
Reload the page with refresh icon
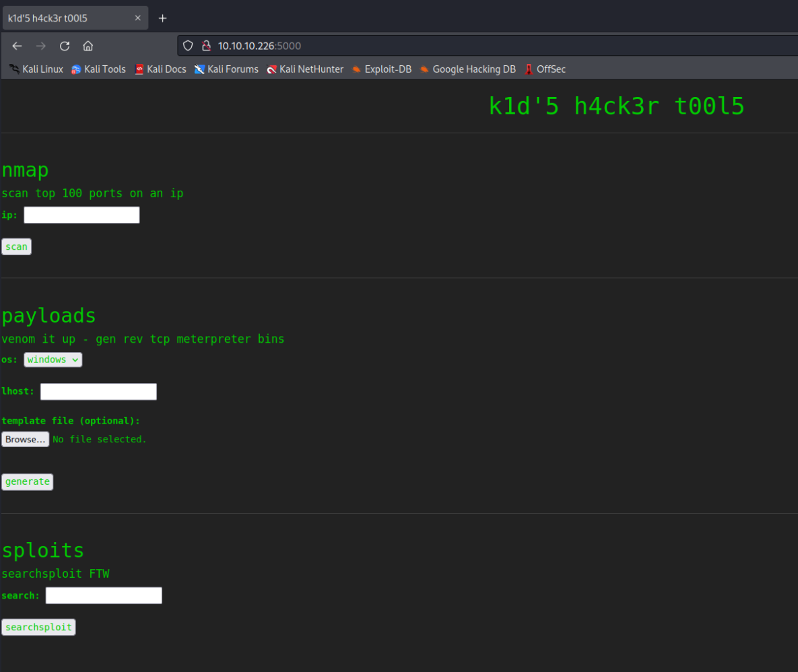click(65, 46)
